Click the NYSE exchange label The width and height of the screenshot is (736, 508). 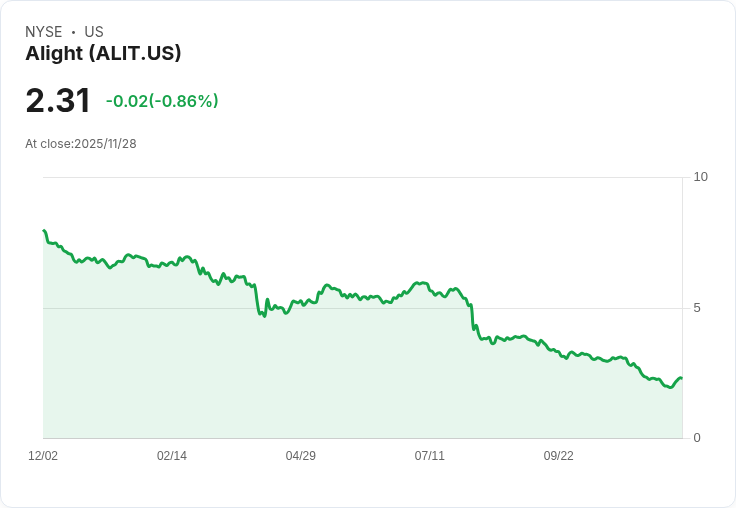[44, 32]
